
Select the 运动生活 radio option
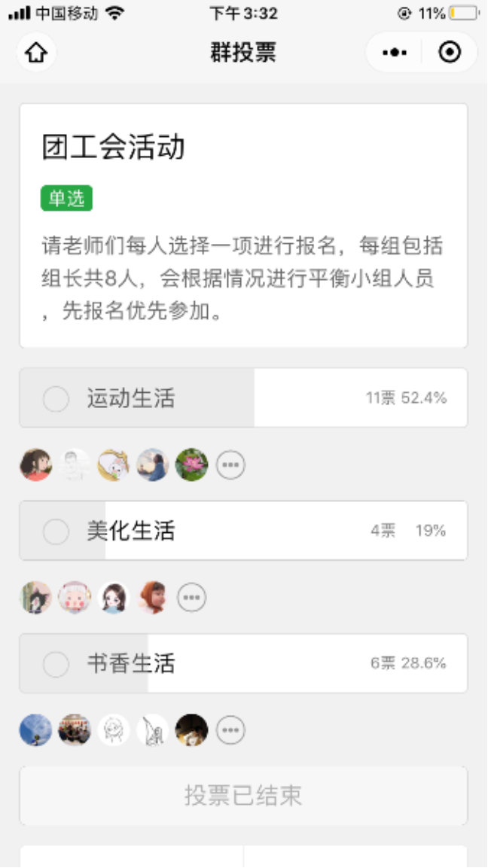point(56,398)
